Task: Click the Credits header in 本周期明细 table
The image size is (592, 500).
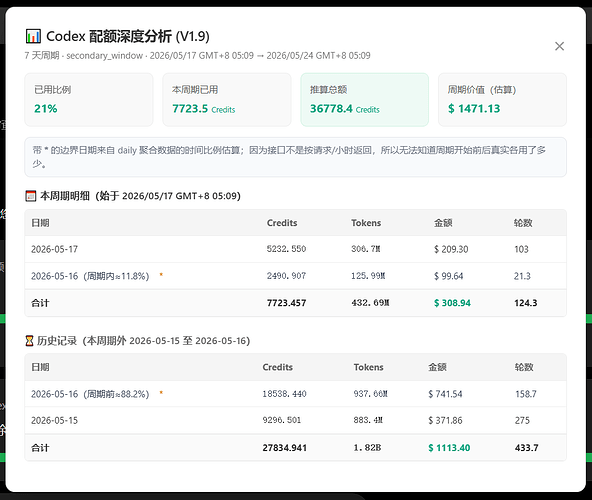Action: 282,223
